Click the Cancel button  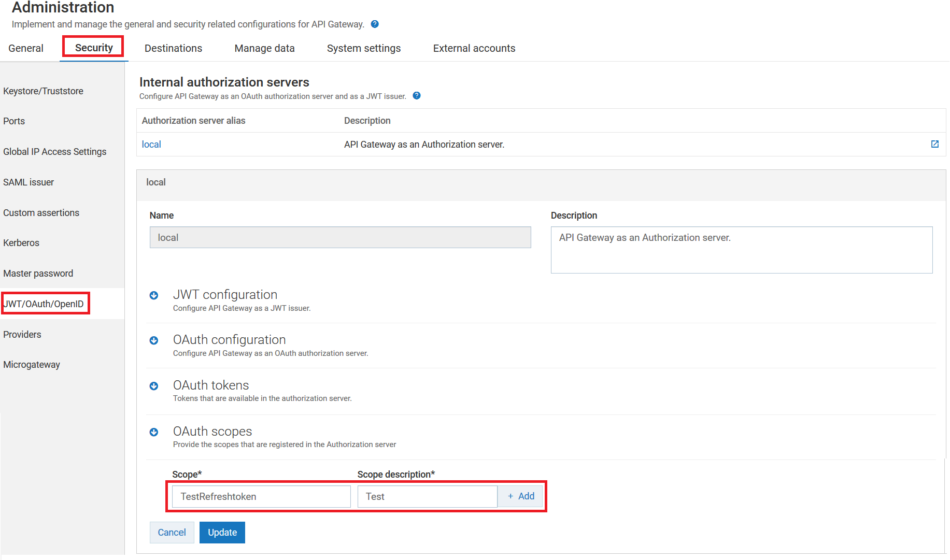click(172, 533)
